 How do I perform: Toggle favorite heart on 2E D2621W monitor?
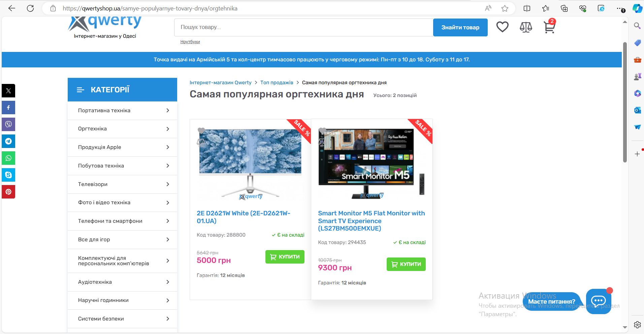point(201,131)
